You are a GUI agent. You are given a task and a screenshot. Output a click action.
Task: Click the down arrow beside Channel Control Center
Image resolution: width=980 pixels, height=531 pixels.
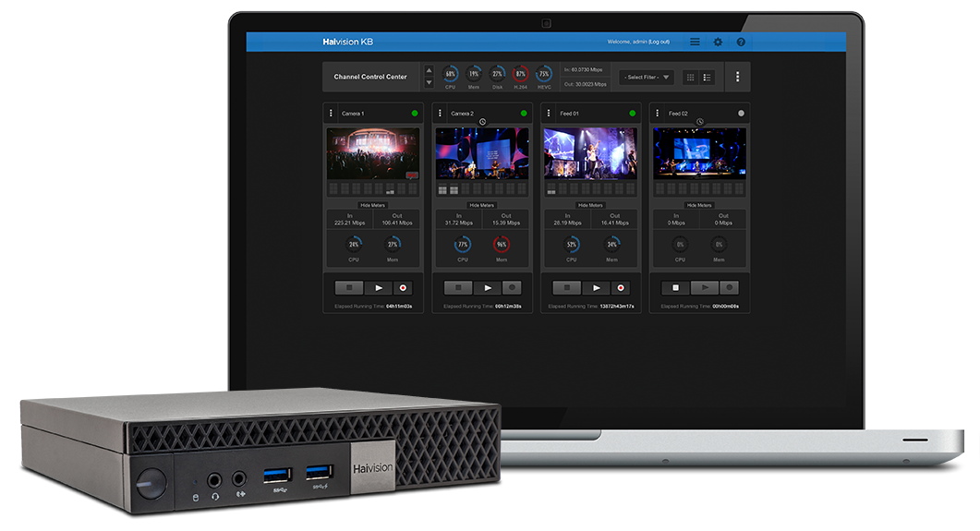(x=429, y=82)
